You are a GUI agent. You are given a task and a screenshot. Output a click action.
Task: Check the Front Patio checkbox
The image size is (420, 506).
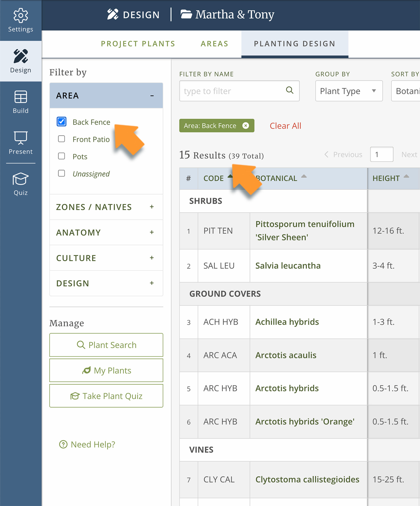[x=62, y=139]
